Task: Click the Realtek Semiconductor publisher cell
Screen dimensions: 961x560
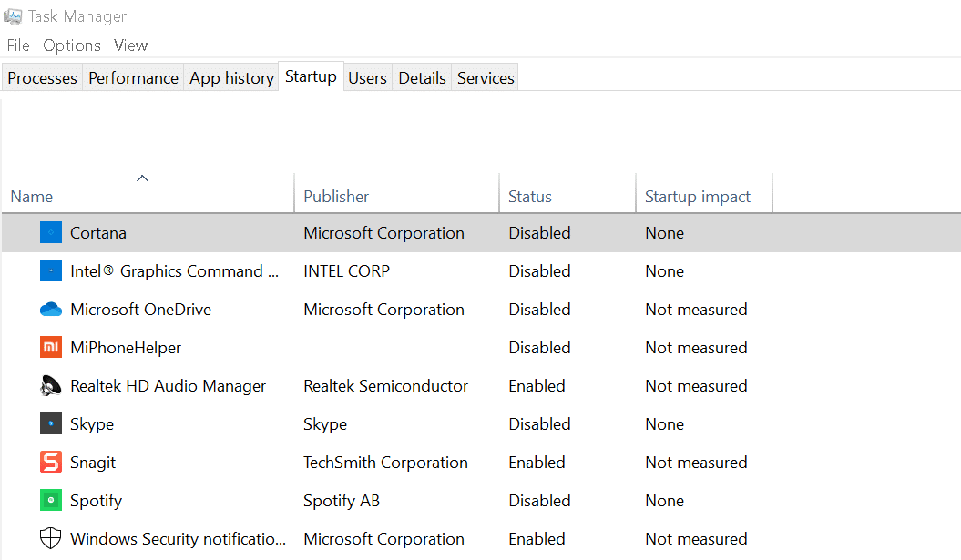Action: pyautogui.click(x=385, y=386)
